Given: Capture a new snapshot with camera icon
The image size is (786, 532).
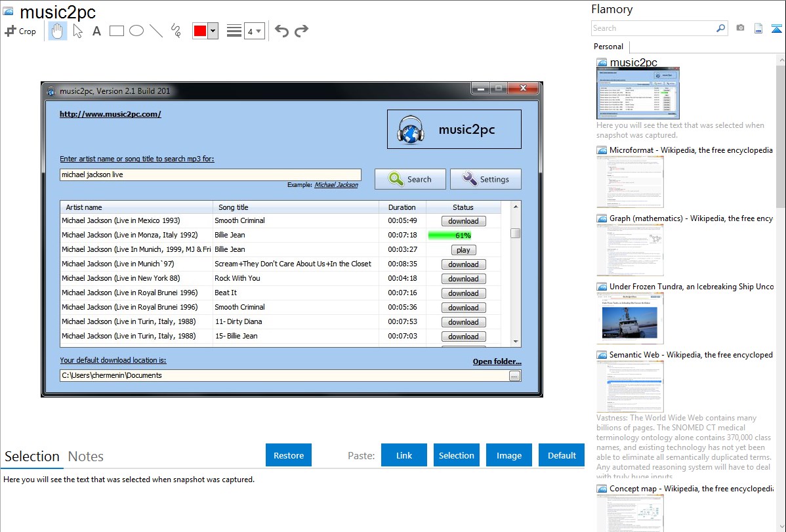Looking at the screenshot, I should pos(740,28).
